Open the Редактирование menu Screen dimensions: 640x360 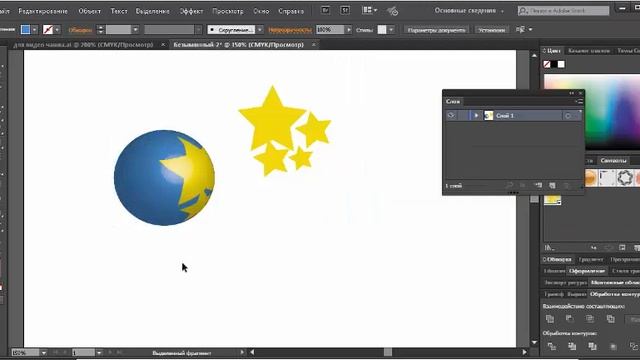pos(43,11)
